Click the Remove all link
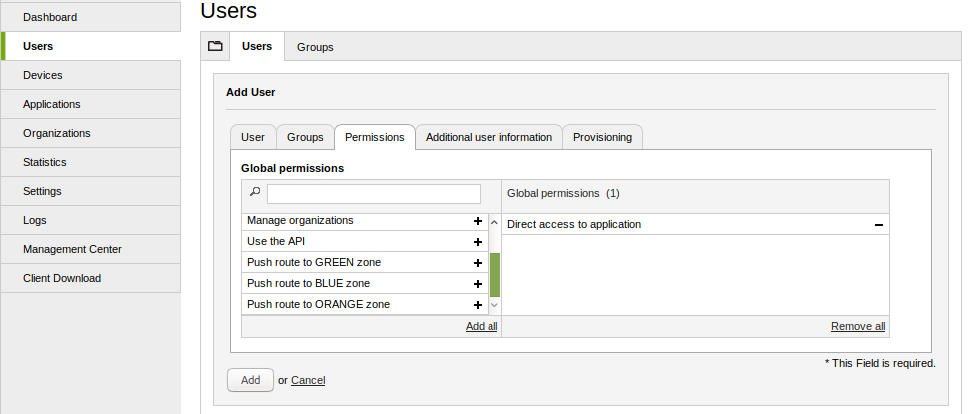The image size is (980, 414). (x=857, y=327)
